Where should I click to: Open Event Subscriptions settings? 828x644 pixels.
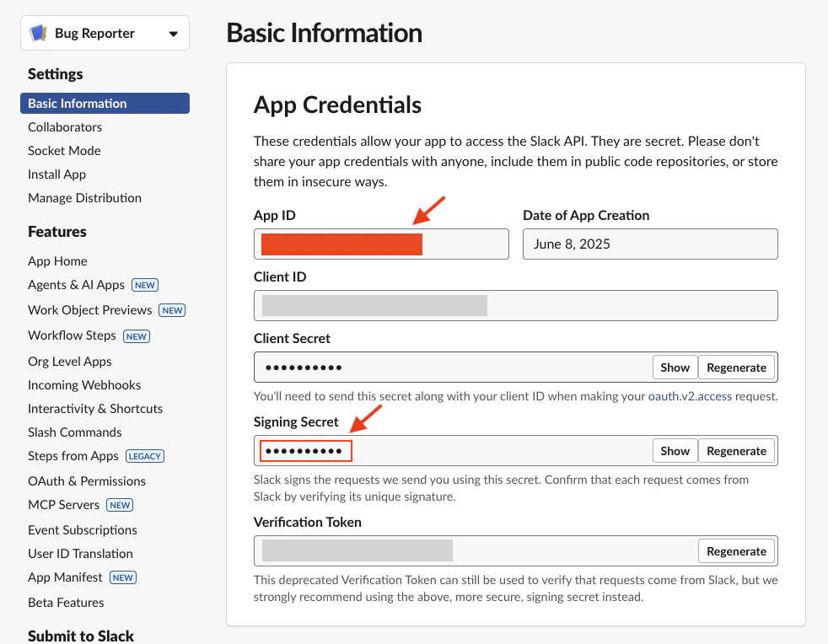(x=82, y=529)
